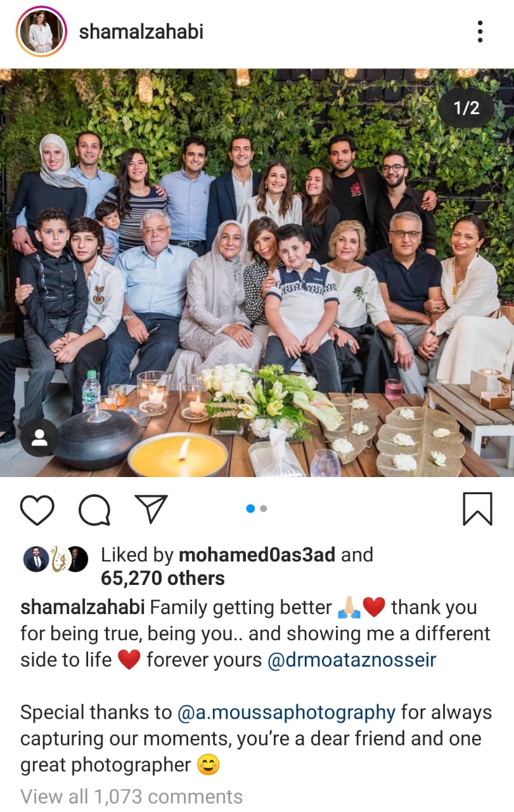Show tagged people via the person icon
514x812 pixels.
pos(39,438)
